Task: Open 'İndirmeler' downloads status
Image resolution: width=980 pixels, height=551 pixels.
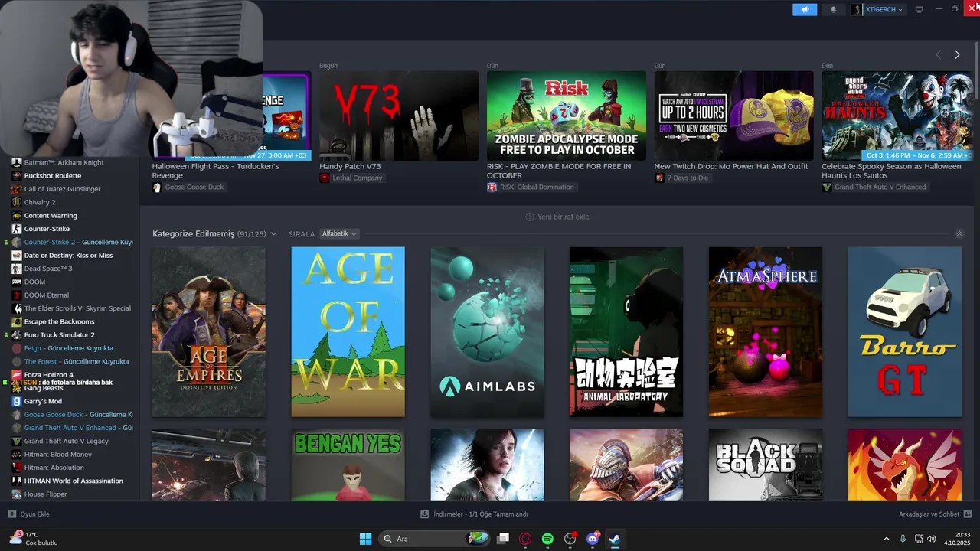Action: [475, 514]
